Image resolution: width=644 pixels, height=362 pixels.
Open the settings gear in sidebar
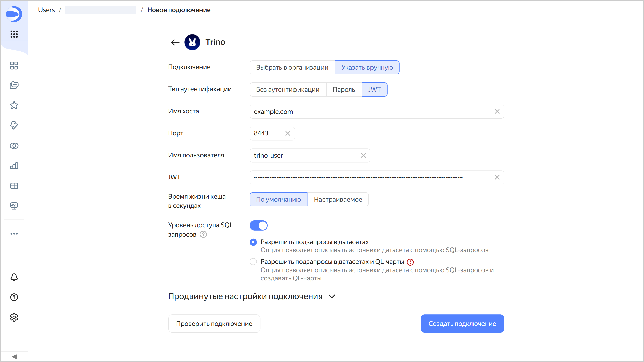coord(14,317)
